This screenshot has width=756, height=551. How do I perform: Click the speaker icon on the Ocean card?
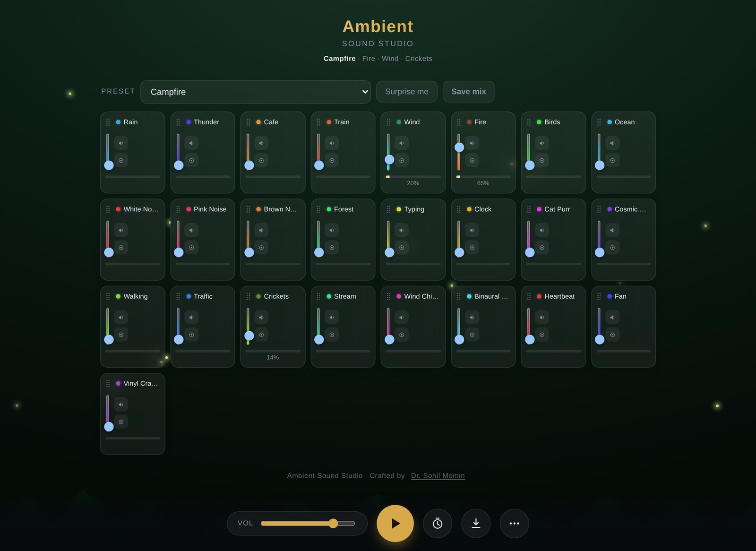612,143
